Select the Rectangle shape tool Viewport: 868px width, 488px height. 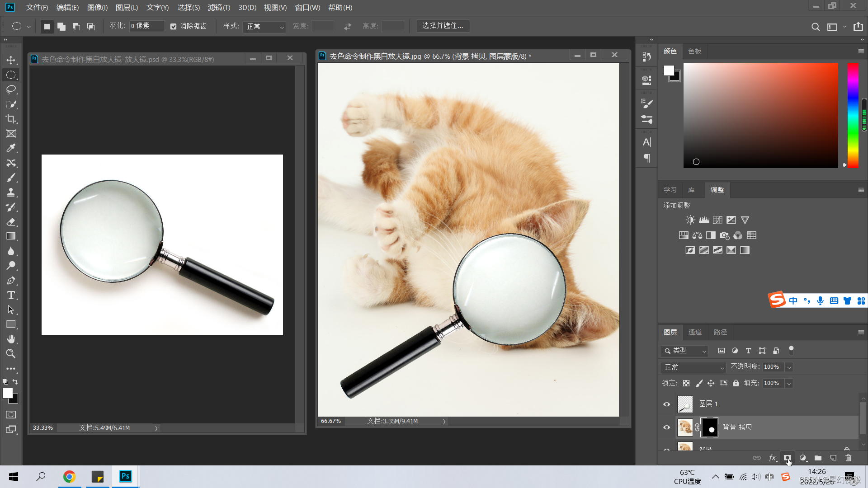tap(11, 324)
